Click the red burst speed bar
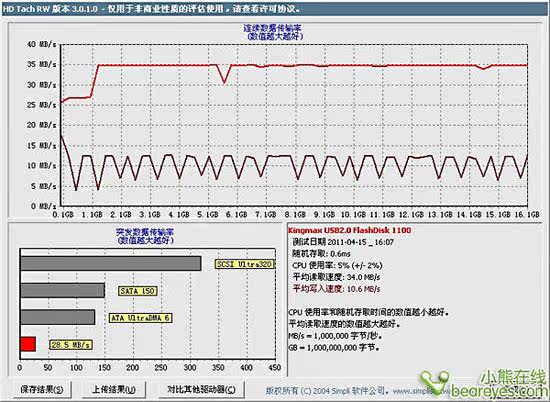The width and height of the screenshot is (550, 402). coord(28,344)
